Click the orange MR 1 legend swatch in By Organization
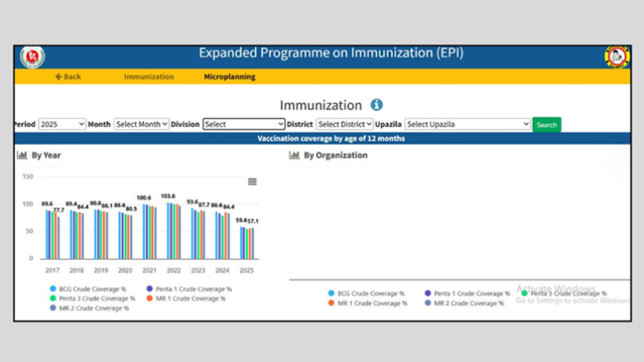 coord(331,303)
